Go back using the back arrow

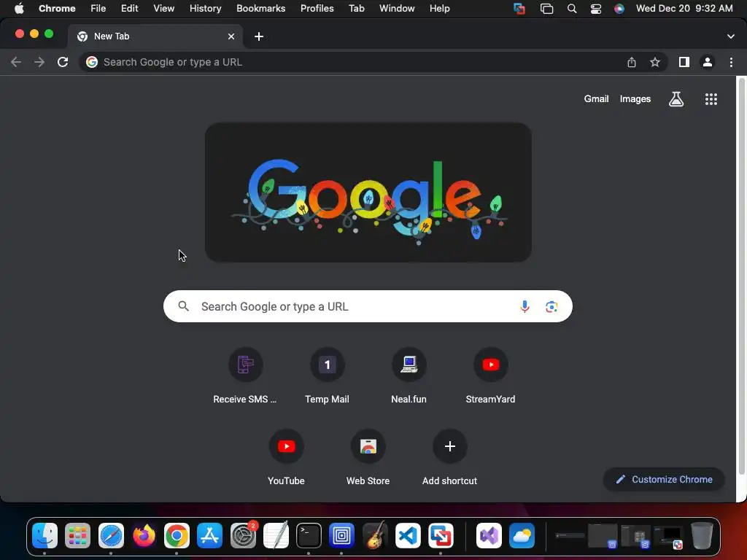point(16,62)
